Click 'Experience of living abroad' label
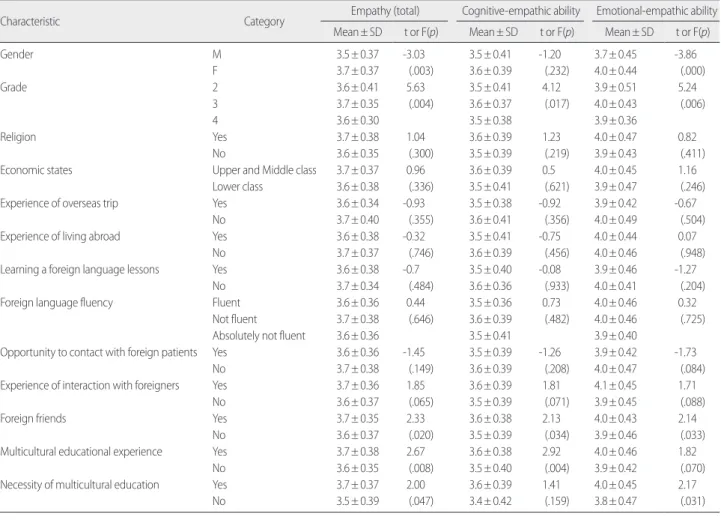Image resolution: width=721 pixels, height=520 pixels. pos(60,236)
